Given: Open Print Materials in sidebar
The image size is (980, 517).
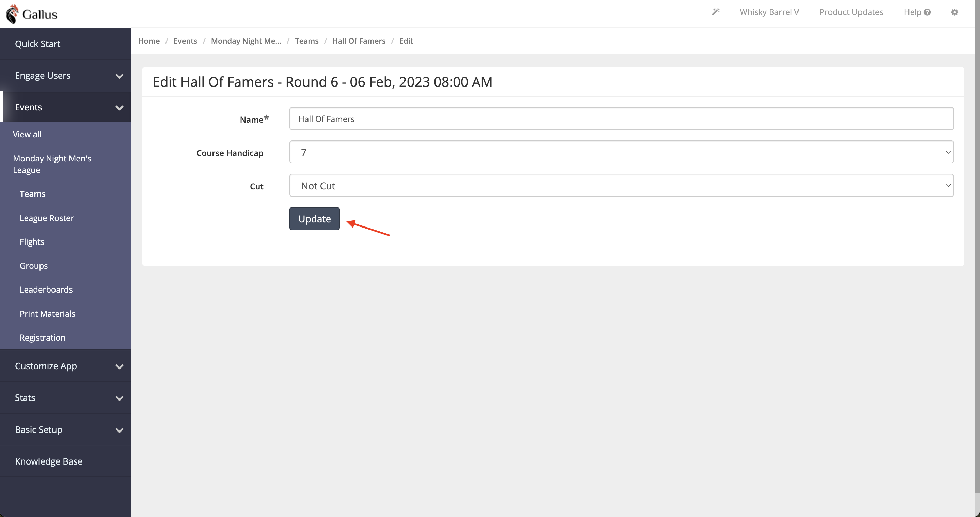Looking at the screenshot, I should pyautogui.click(x=48, y=314).
